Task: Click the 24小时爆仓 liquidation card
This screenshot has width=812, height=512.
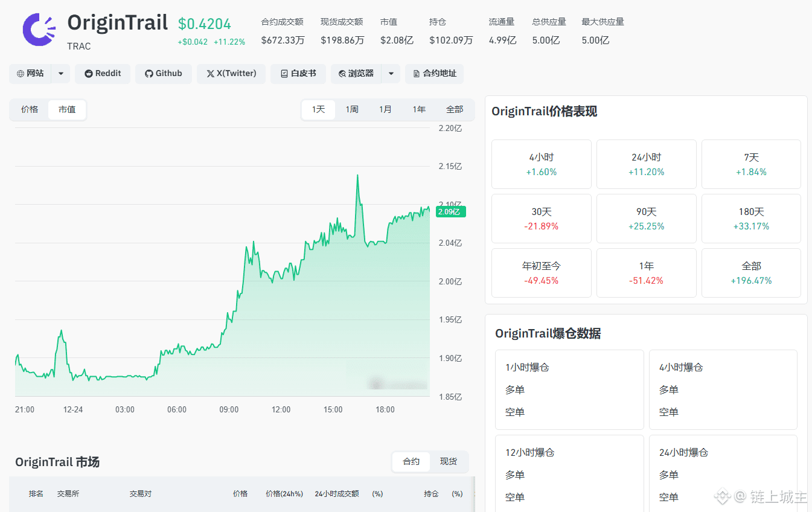Action: coord(723,473)
